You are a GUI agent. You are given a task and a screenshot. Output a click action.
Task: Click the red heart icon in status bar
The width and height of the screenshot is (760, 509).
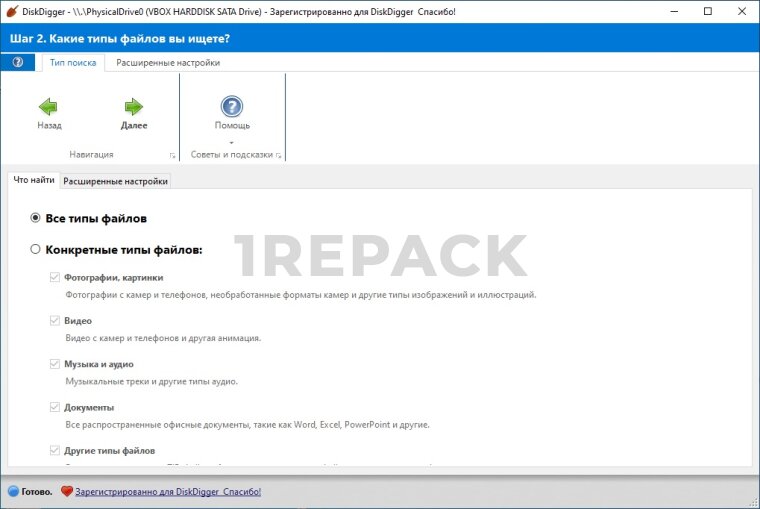pyautogui.click(x=67, y=492)
